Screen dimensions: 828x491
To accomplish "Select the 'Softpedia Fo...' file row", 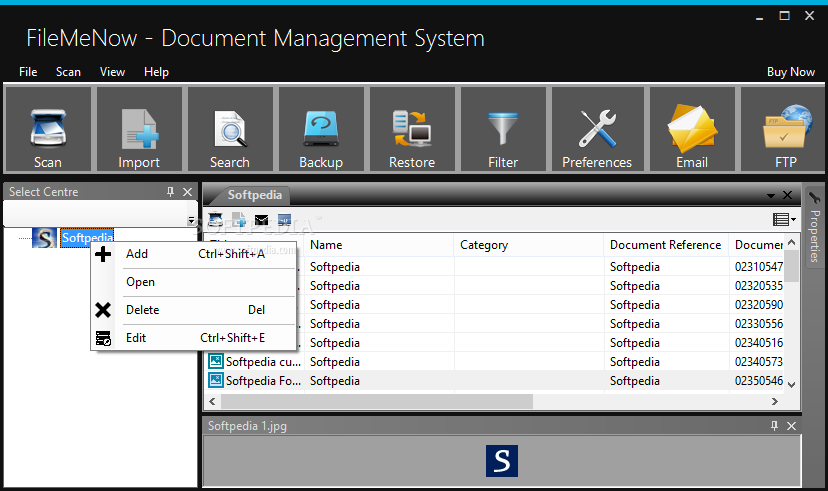I will tap(495, 381).
